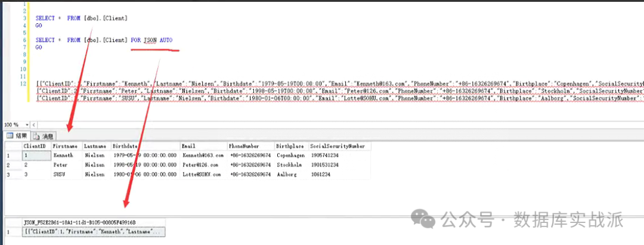
Task: Select the Firstname column header
Action: click(66, 145)
